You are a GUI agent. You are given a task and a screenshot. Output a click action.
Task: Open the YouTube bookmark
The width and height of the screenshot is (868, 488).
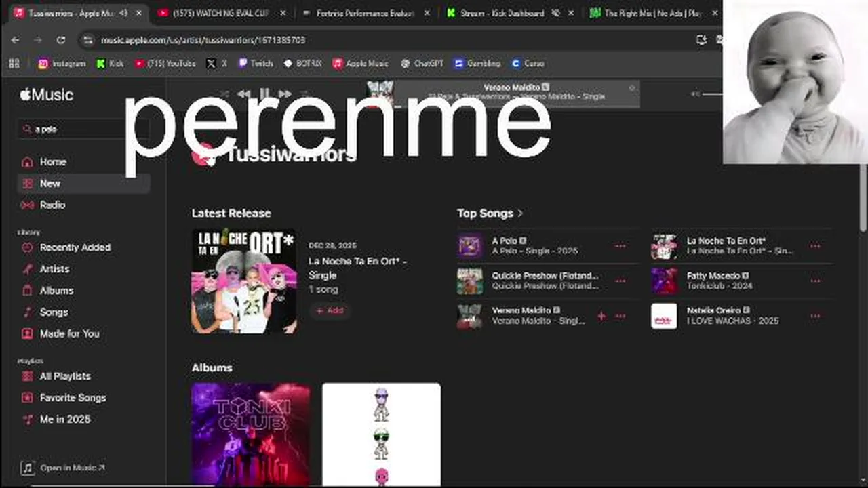click(x=165, y=63)
